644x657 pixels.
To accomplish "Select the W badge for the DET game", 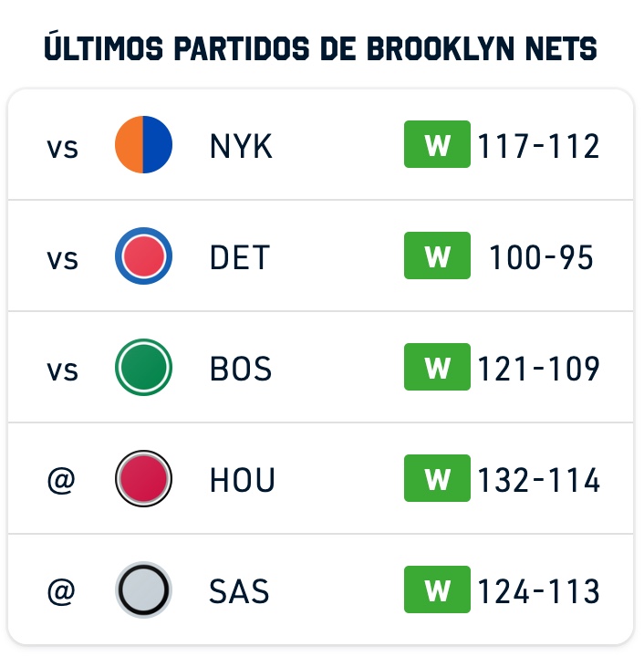I will click(437, 255).
